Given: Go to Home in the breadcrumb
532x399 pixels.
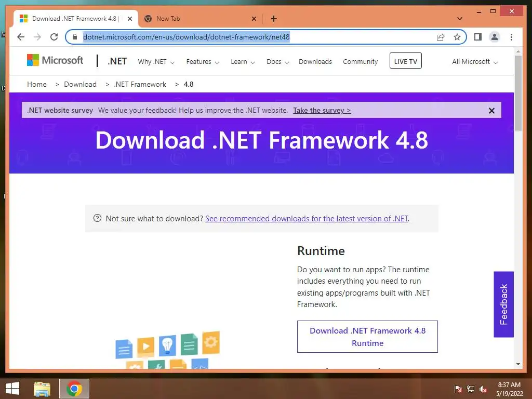Looking at the screenshot, I should (37, 84).
